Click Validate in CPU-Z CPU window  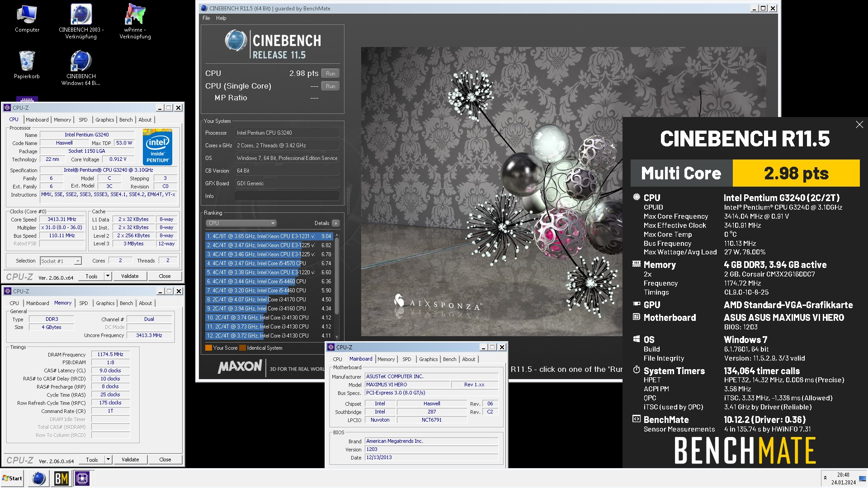tap(130, 276)
